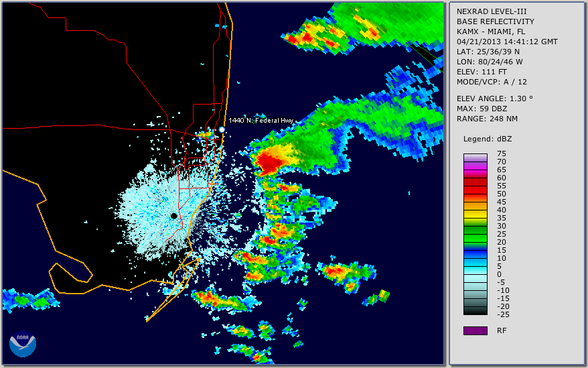Viewport: 588px width, 368px height.
Task: Click the '04/21/2013 14:41:12 GMT' timestamp
Action: [507, 42]
